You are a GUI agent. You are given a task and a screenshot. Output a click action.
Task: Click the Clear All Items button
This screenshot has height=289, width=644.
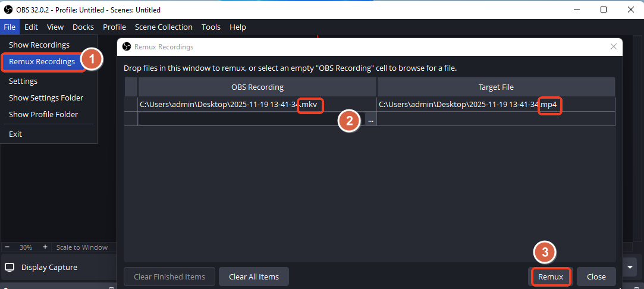(254, 277)
